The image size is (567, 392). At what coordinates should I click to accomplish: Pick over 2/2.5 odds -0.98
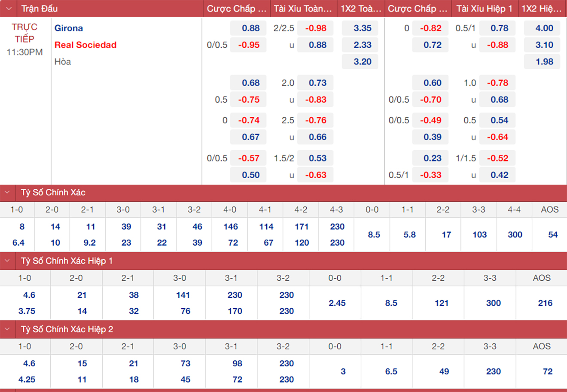pos(315,28)
